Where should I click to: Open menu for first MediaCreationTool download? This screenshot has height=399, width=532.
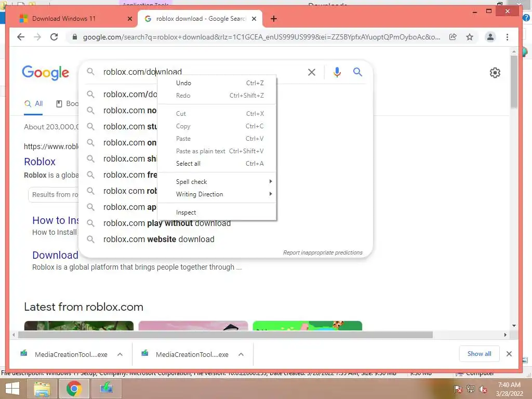click(x=120, y=354)
